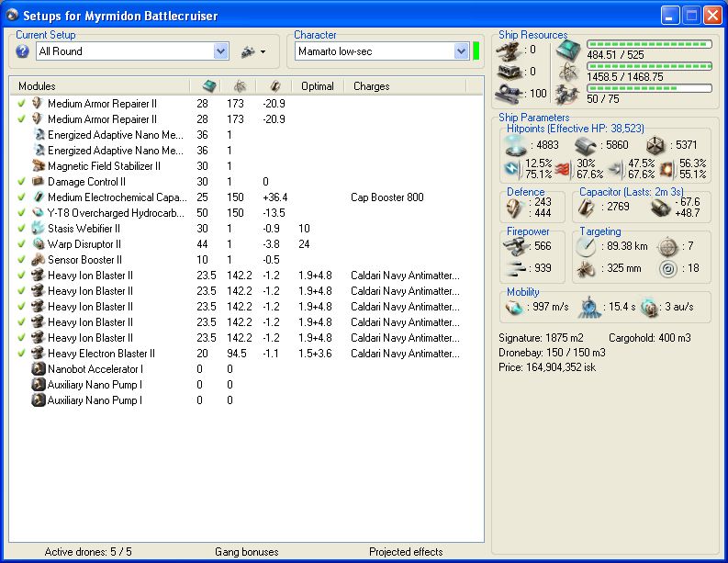This screenshot has width=728, height=563.
Task: Select the Nanobot Accelerator I rig icon
Action: coord(39,369)
